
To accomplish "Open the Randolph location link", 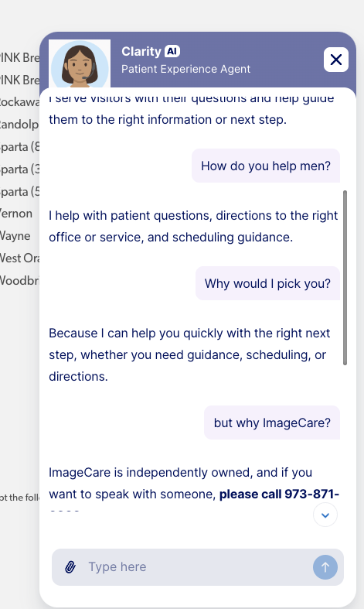I will [19, 125].
